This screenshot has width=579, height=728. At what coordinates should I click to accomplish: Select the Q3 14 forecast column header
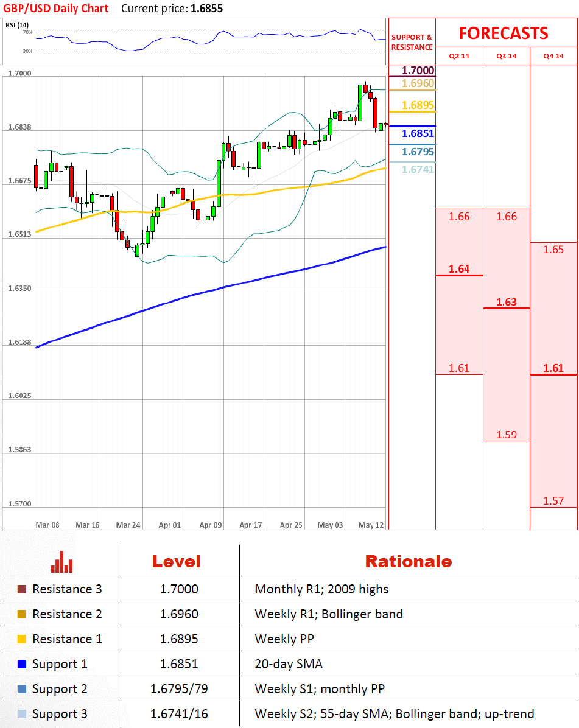pyautogui.click(x=507, y=56)
